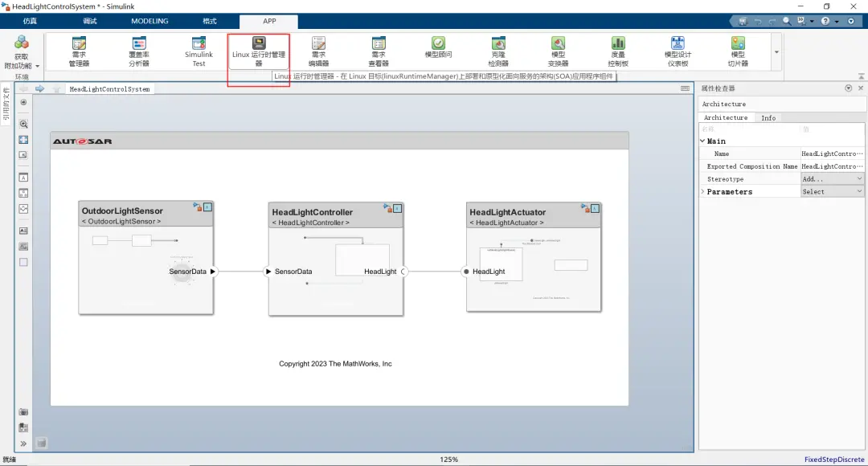This screenshot has width=868, height=466.
Task: Open the 需求管理器 app
Action: click(x=79, y=51)
